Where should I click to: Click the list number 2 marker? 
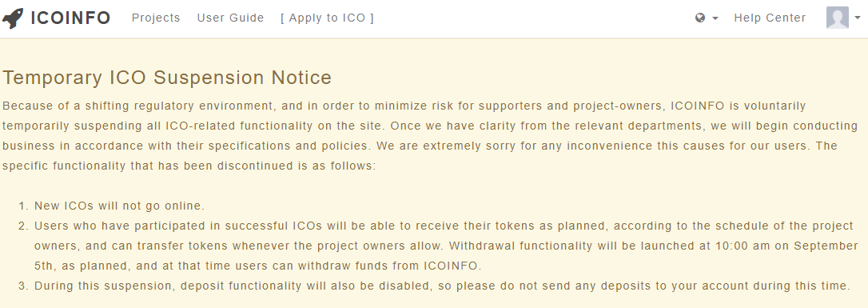[x=22, y=226]
